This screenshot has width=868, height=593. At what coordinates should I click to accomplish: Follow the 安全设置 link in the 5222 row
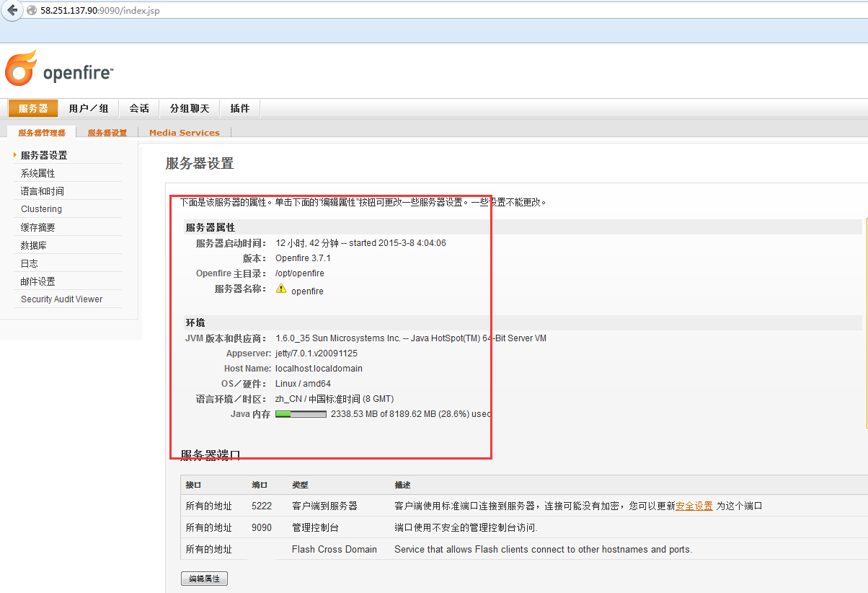(x=694, y=506)
